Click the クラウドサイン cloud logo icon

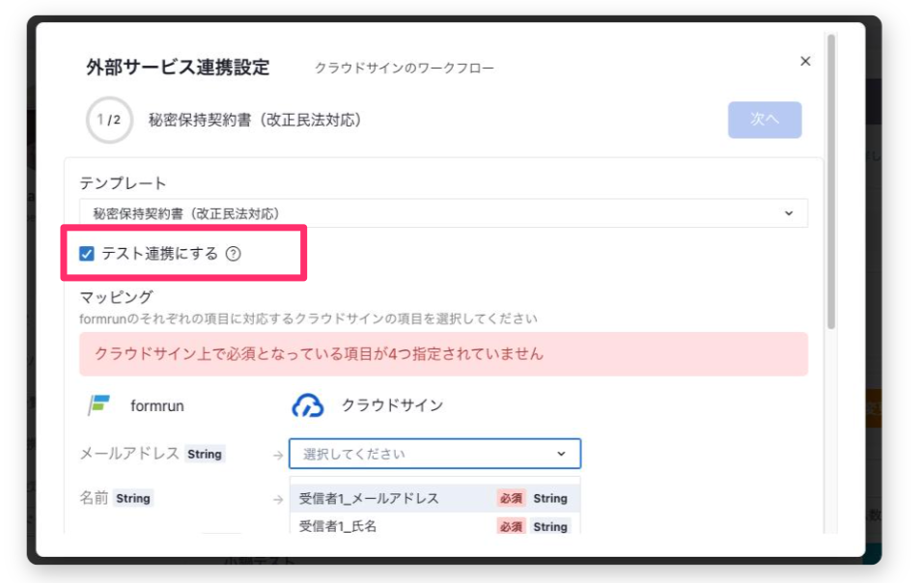(x=308, y=405)
